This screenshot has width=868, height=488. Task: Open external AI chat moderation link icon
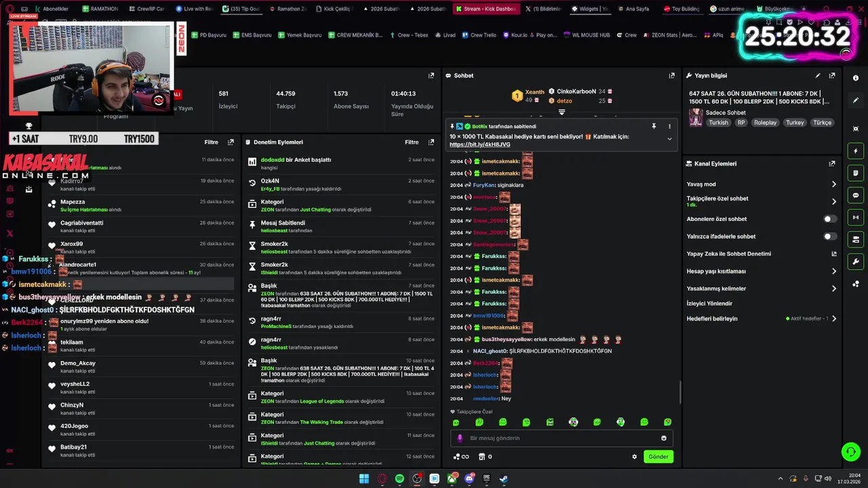(834, 254)
